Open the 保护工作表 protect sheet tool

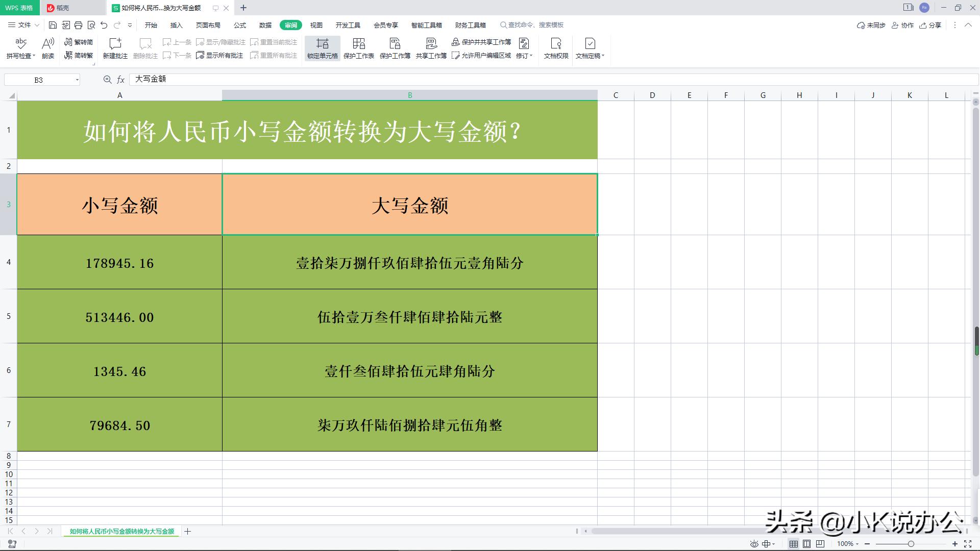point(358,48)
